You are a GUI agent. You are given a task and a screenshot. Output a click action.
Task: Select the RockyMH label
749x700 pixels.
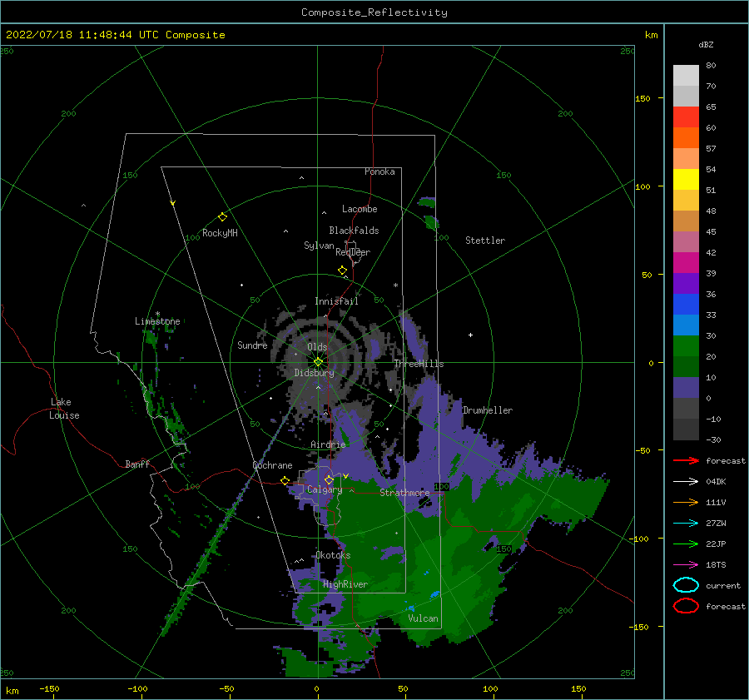(220, 233)
